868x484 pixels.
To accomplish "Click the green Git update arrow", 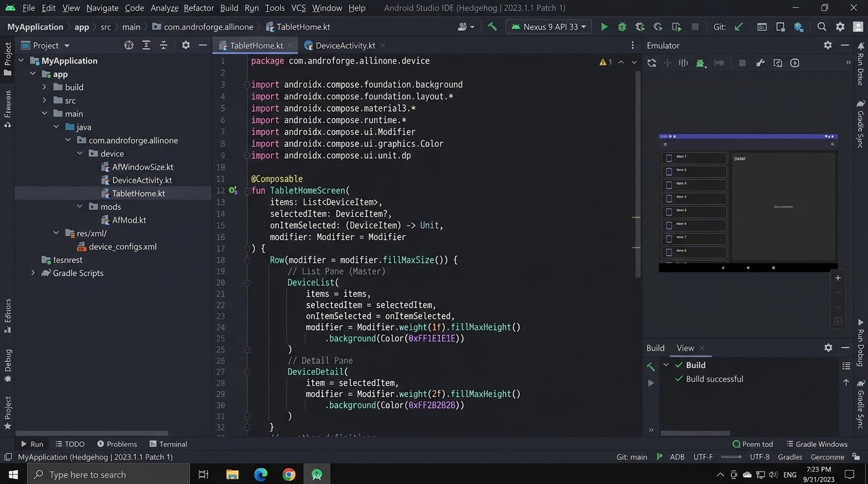I will (738, 26).
